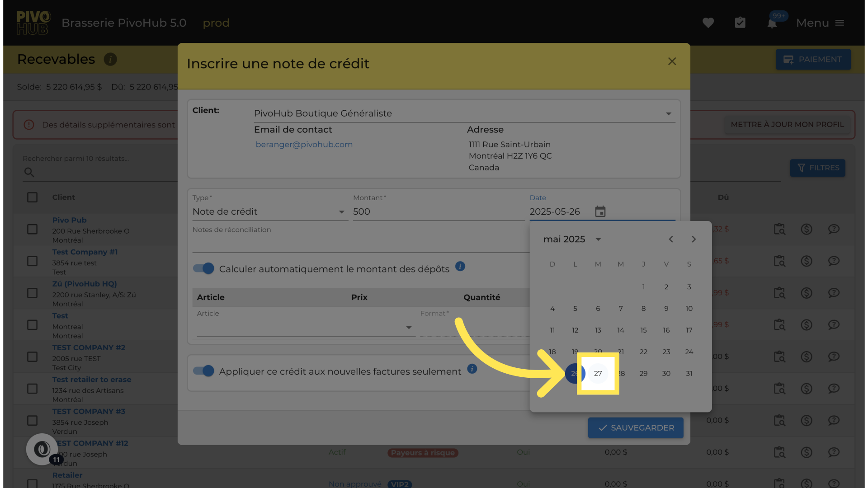Click the SAUVEGARDER button
Viewport: 868px width, 488px height.
click(x=635, y=427)
